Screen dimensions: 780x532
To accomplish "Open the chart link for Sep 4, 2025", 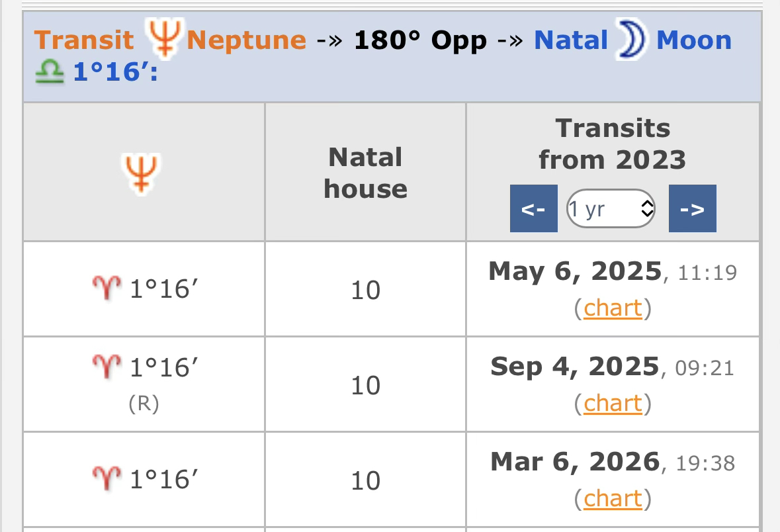I will 613,404.
